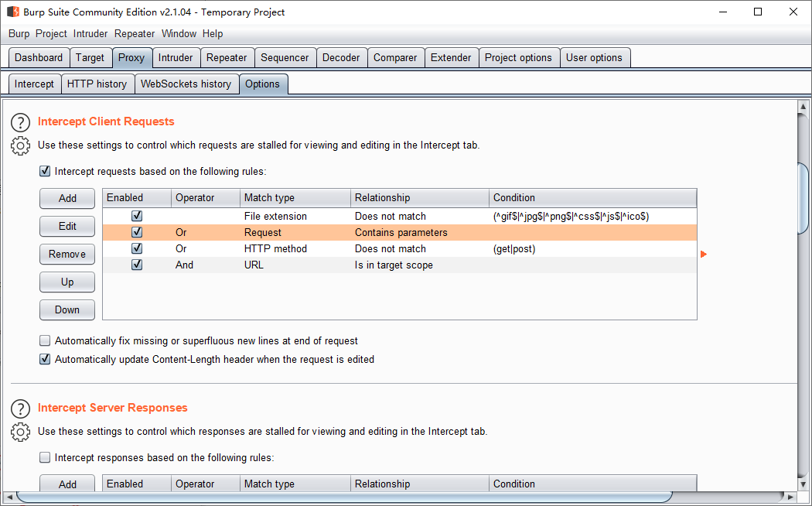Image resolution: width=812 pixels, height=506 pixels.
Task: Click the Relationship column header in request rules
Action: [420, 198]
